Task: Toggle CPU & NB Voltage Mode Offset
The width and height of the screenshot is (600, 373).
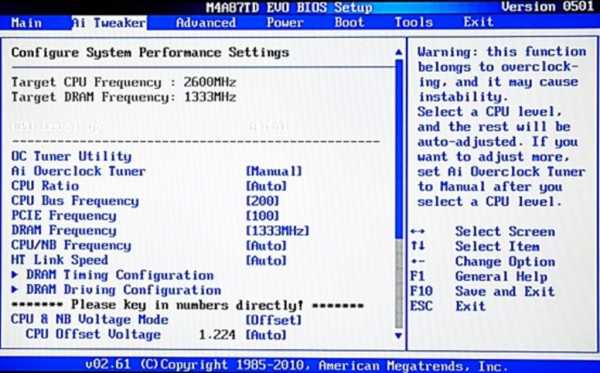Action: 274,320
